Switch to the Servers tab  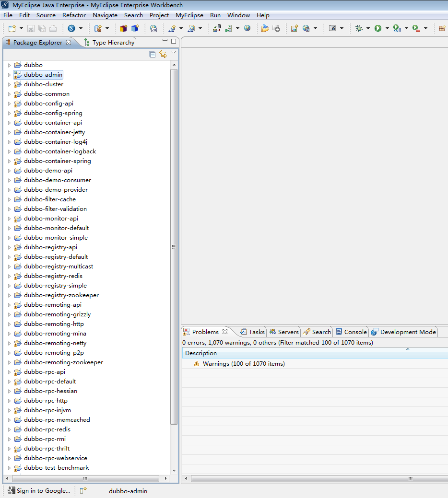[x=284, y=332]
